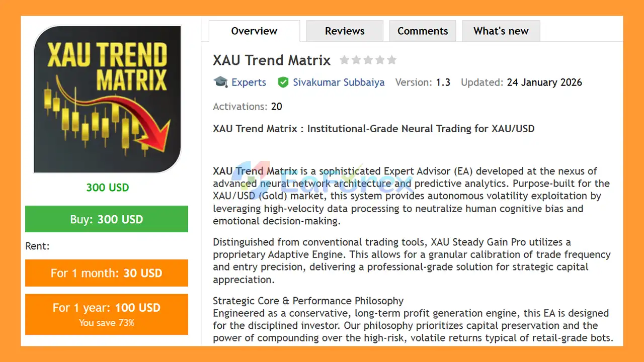Click the XAU Trend Matrix product image
This screenshot has height=362, width=644.
coord(106,99)
